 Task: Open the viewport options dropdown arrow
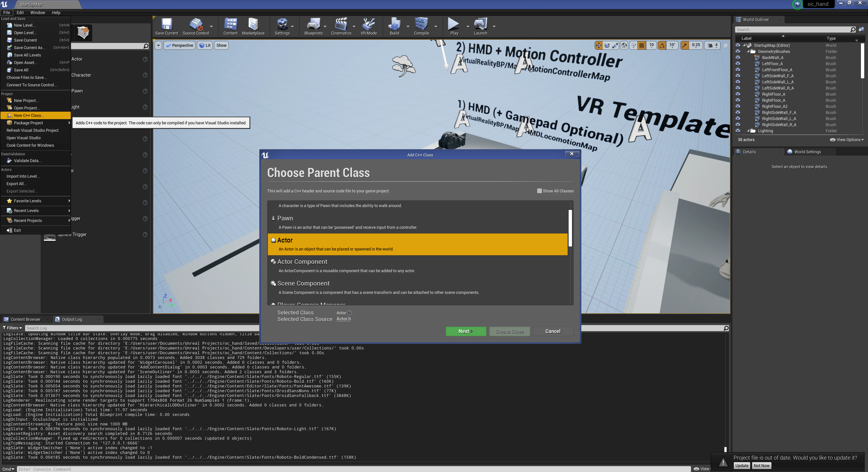click(x=158, y=45)
